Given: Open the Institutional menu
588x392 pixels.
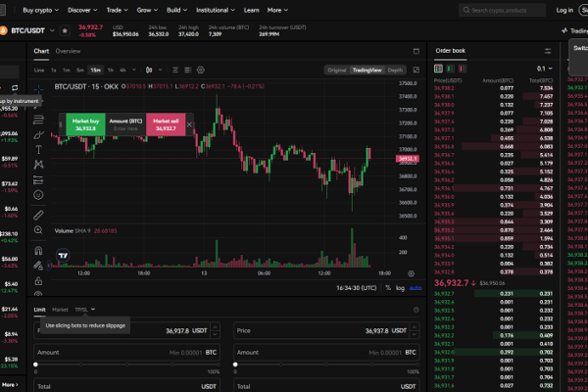Looking at the screenshot, I should click(216, 10).
